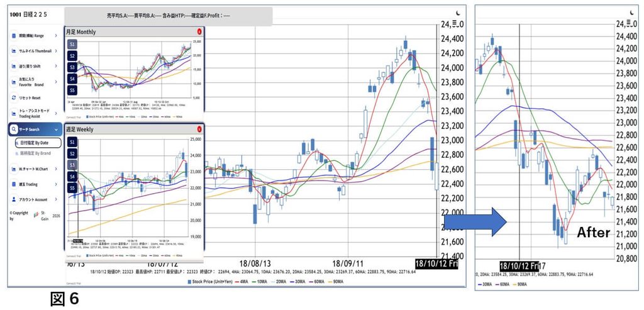Click the Copyright text in sidebar
Viewport: 644px width, 310px height.
pos(19,216)
